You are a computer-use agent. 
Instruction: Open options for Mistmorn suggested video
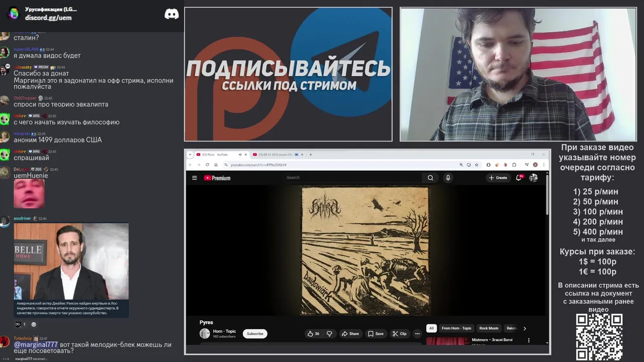[528, 340]
